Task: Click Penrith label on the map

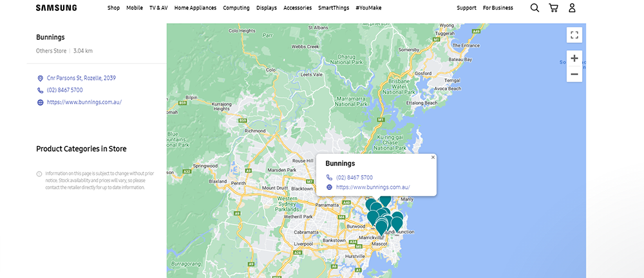Action: (239, 183)
